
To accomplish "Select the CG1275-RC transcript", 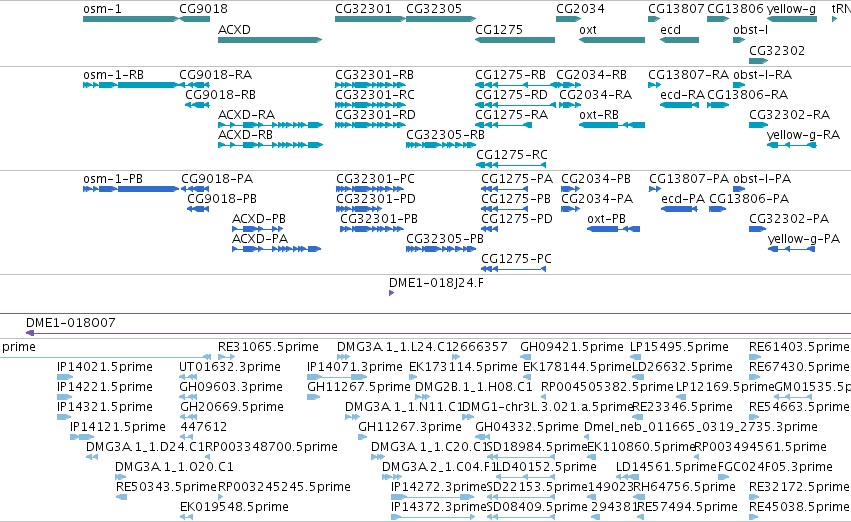I will [511, 165].
